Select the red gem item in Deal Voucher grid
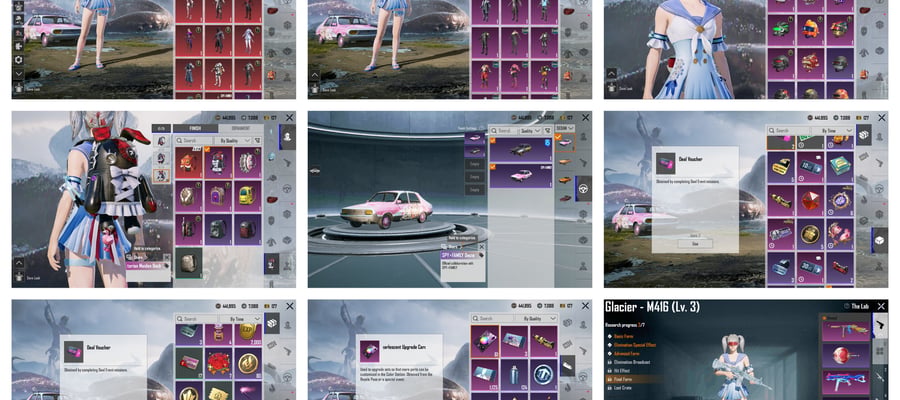Viewport: 900px width, 400px height. 810,200
